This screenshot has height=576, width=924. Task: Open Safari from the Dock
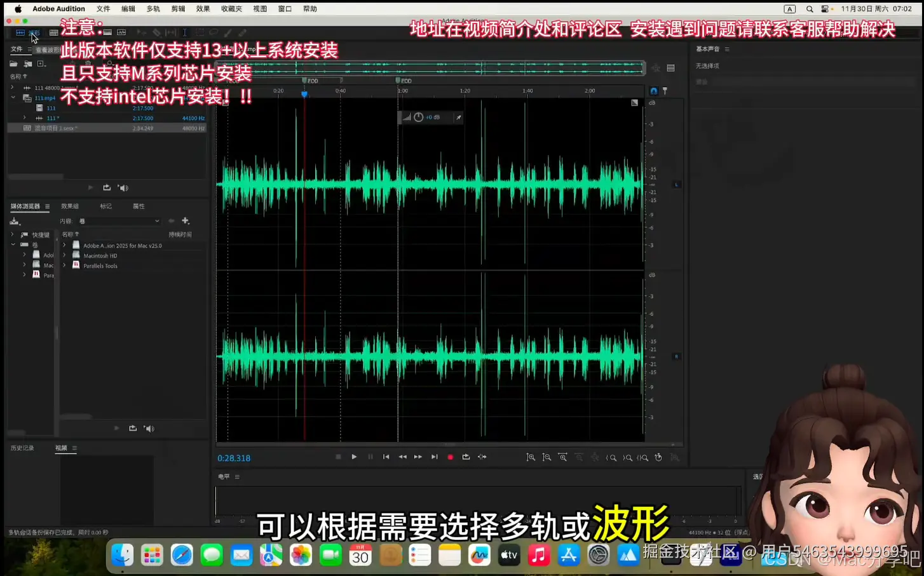(182, 555)
